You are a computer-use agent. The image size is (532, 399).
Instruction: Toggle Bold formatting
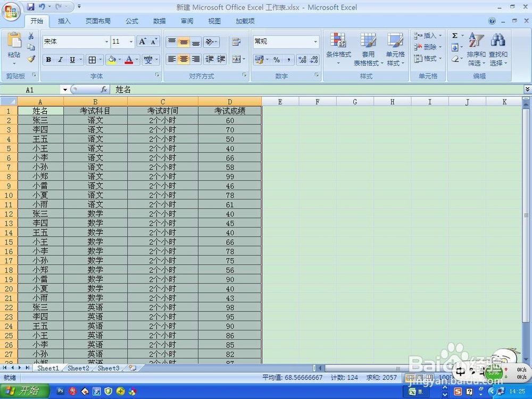48,60
